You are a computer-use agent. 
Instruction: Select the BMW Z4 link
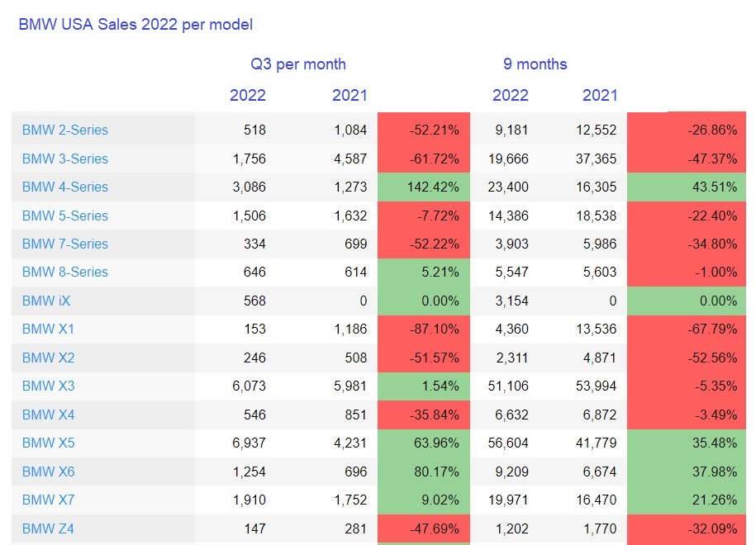(x=48, y=528)
